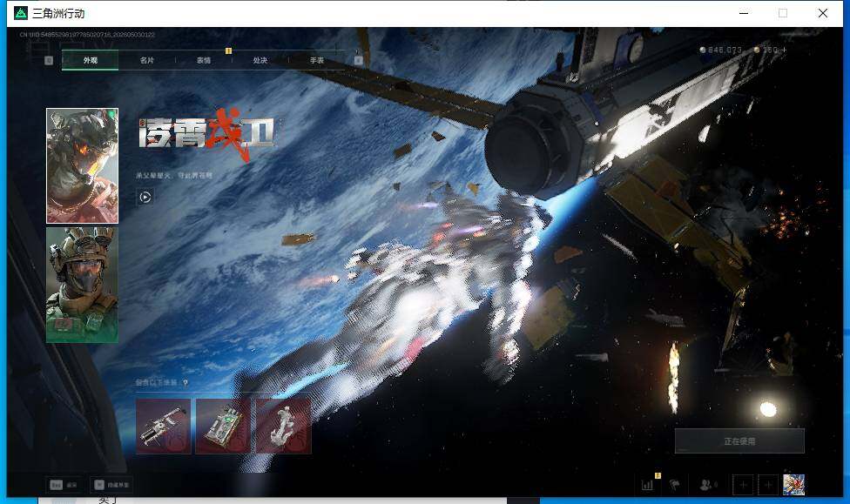
Task: Click the skin title logo 凌霄戍卫
Action: [x=206, y=134]
